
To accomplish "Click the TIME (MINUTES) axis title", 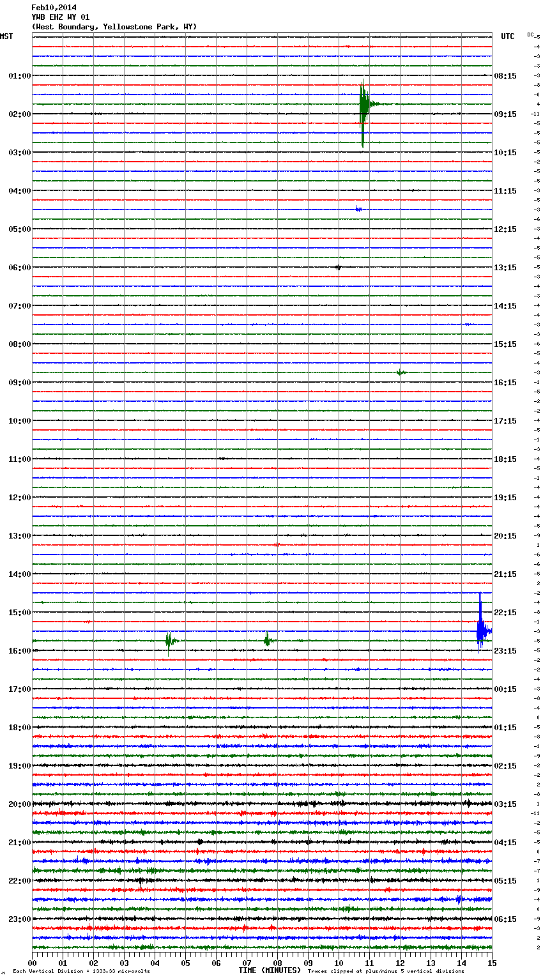I will pyautogui.click(x=269, y=970).
